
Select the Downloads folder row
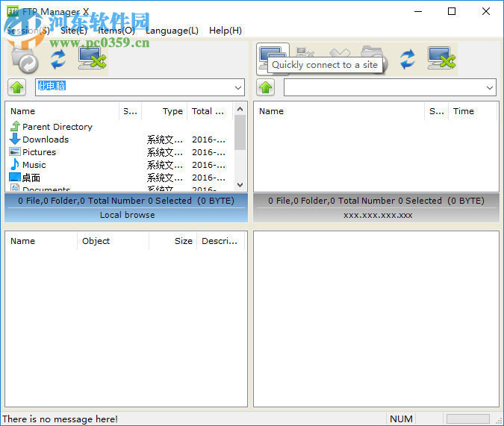tap(120, 140)
